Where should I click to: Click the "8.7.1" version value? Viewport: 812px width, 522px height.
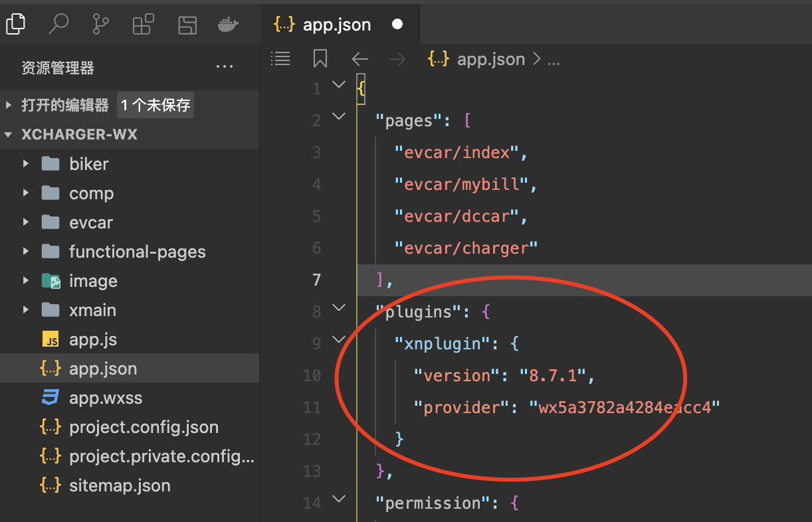(552, 375)
